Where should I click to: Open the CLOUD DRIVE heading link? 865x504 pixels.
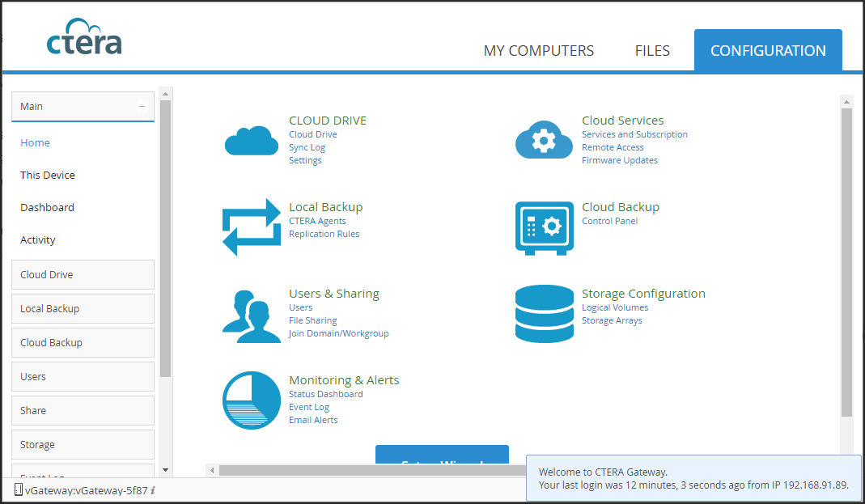point(328,121)
